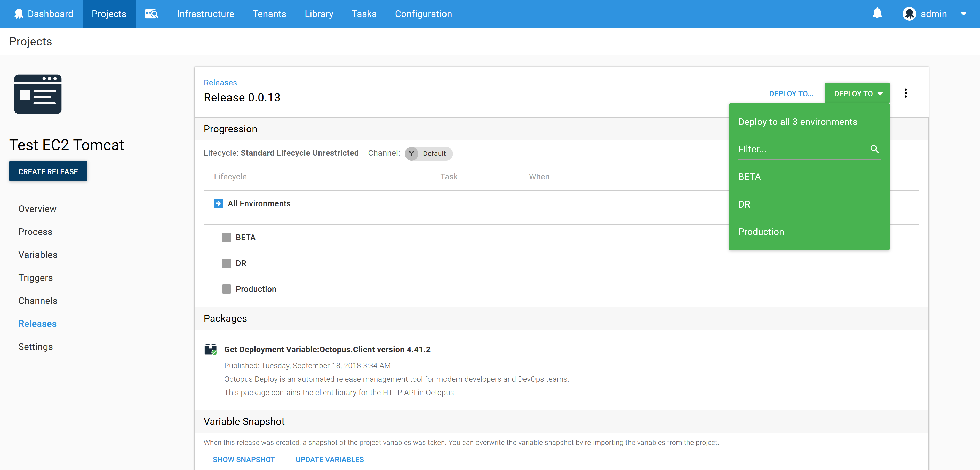
Task: Open the Infrastructure navigation tab
Action: tap(205, 14)
